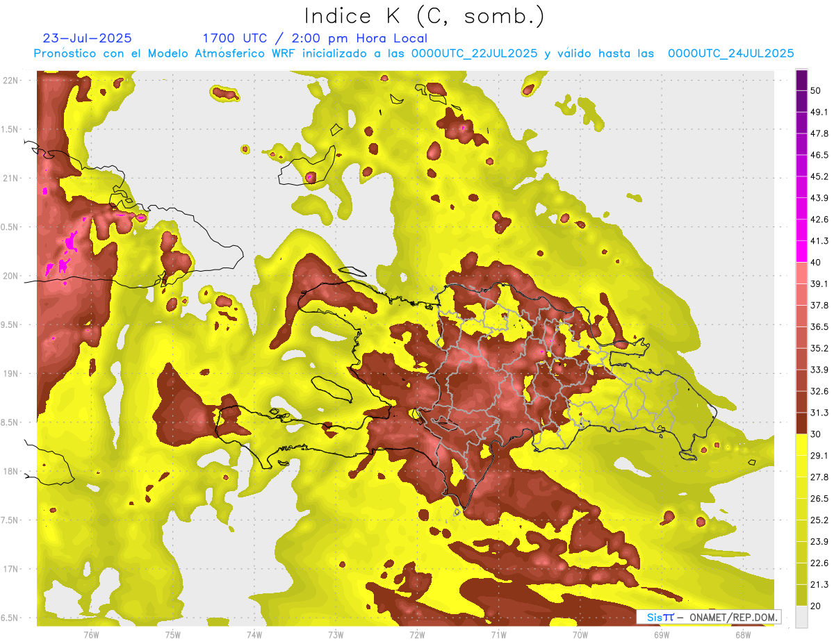Click the "76W" longitude axis label
Screen dimensions: 834x644
coord(91,635)
